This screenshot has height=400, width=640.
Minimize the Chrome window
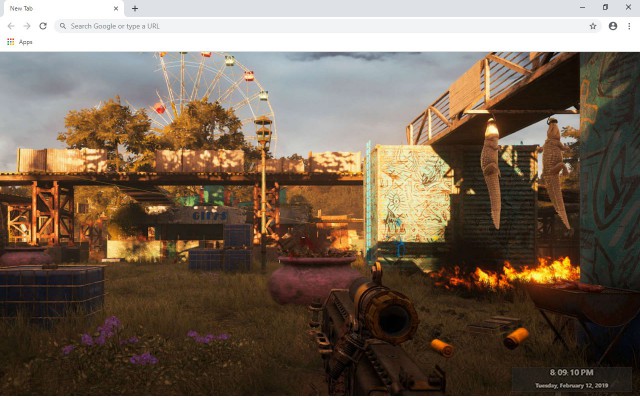click(x=582, y=7)
